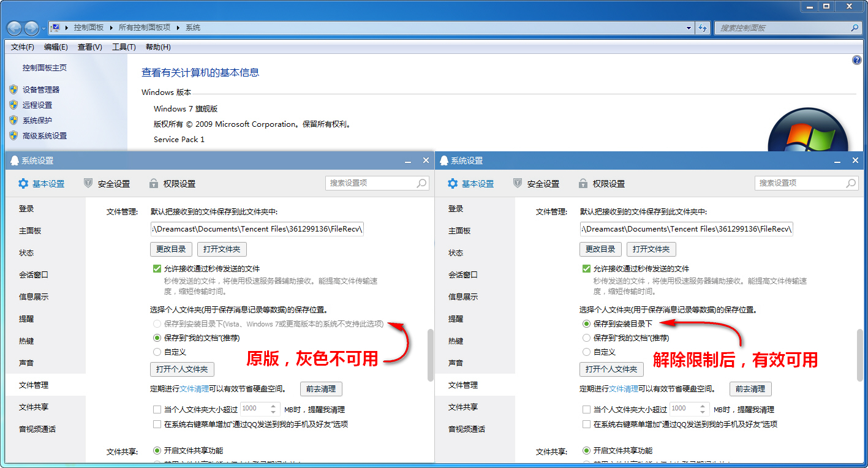Image resolution: width=868 pixels, height=468 pixels.
Task: Open the address bar history dropdown arrow
Action: [x=689, y=28]
